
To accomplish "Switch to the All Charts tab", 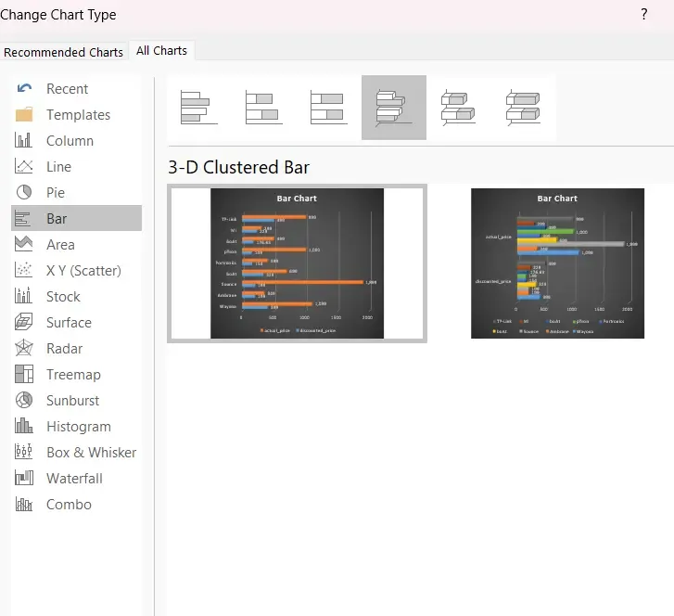I will pos(161,51).
